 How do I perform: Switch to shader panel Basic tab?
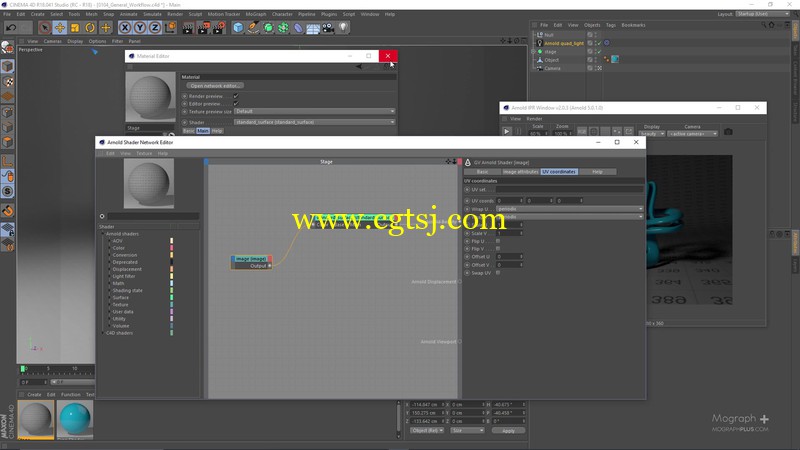[482, 172]
